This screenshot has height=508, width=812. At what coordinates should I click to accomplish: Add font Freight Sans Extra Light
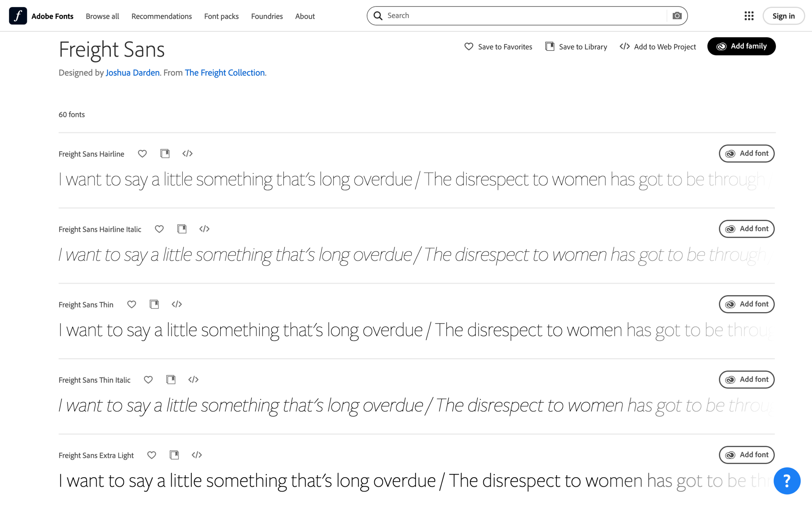click(x=747, y=455)
